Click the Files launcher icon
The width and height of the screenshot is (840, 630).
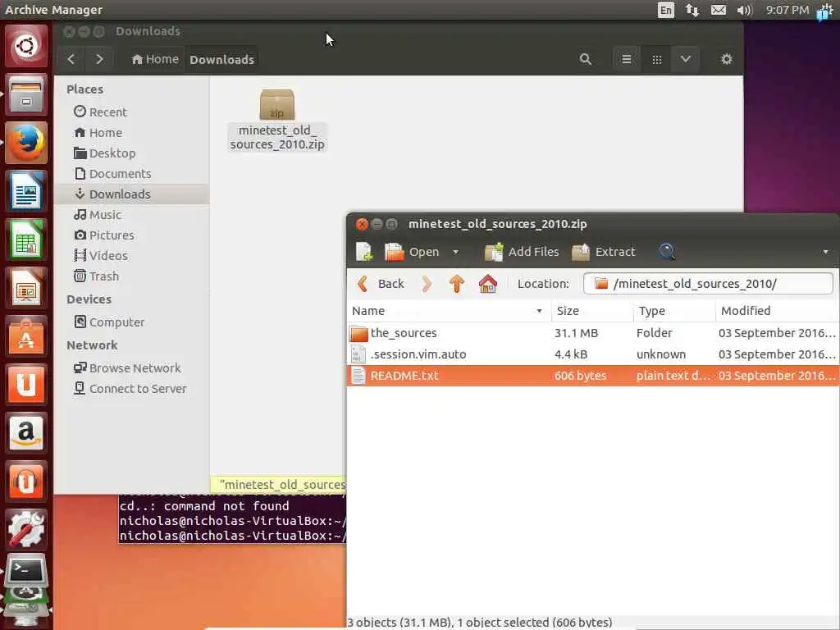(x=25, y=94)
